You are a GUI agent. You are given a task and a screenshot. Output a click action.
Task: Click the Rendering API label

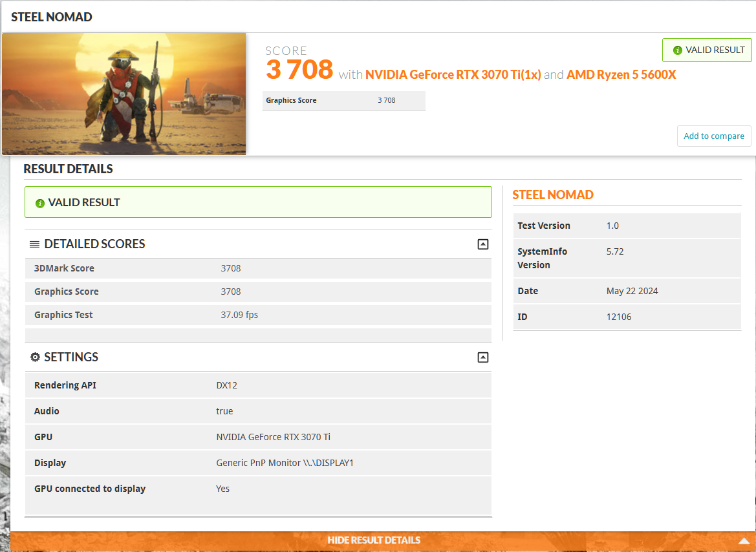65,385
